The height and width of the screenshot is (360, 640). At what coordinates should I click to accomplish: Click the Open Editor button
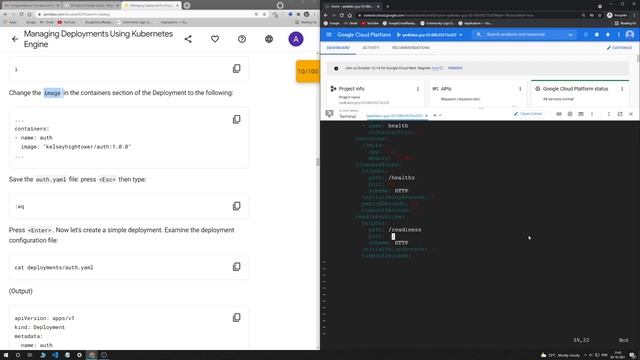click(x=528, y=114)
